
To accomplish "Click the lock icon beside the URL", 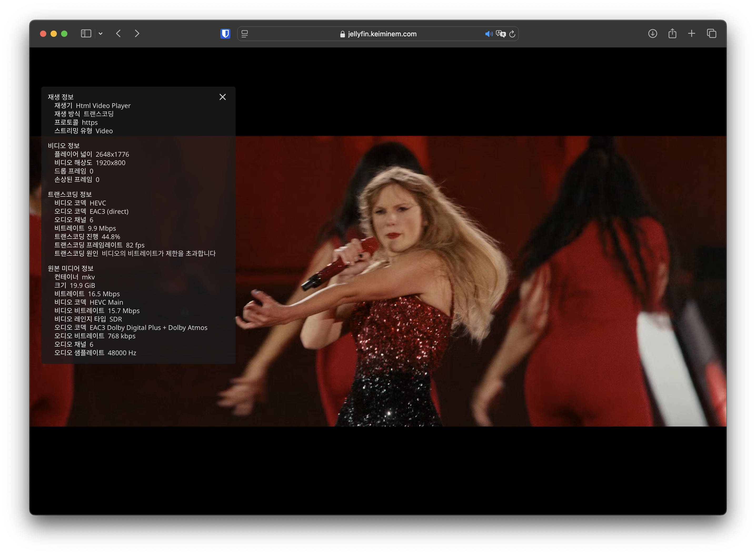I will (x=342, y=34).
